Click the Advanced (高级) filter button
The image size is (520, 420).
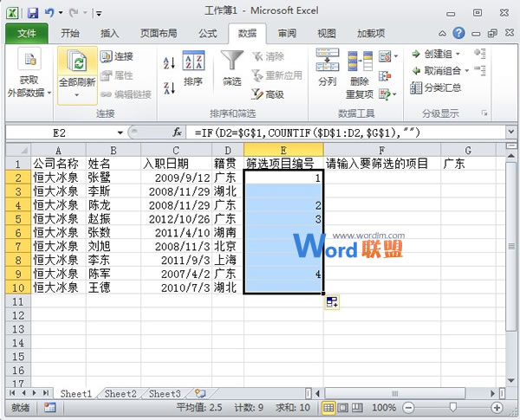pyautogui.click(x=267, y=94)
